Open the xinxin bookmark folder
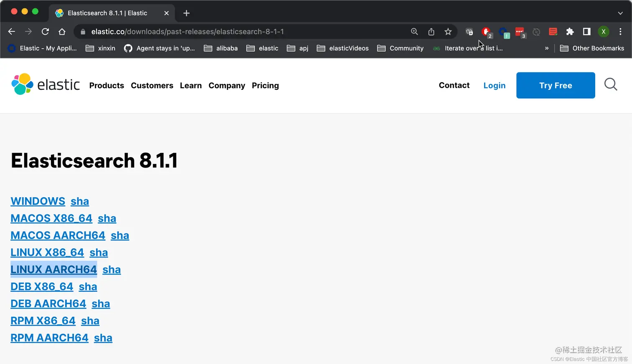The width and height of the screenshot is (632, 364). [x=100, y=48]
